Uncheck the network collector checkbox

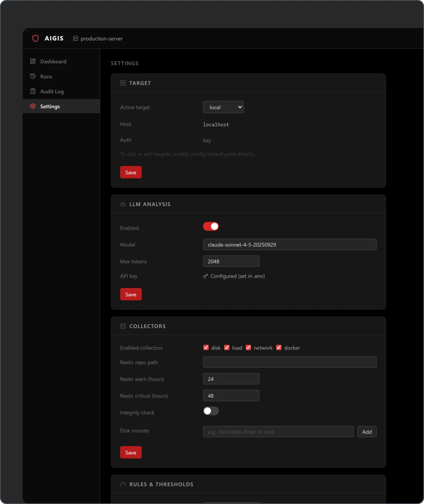click(x=248, y=347)
